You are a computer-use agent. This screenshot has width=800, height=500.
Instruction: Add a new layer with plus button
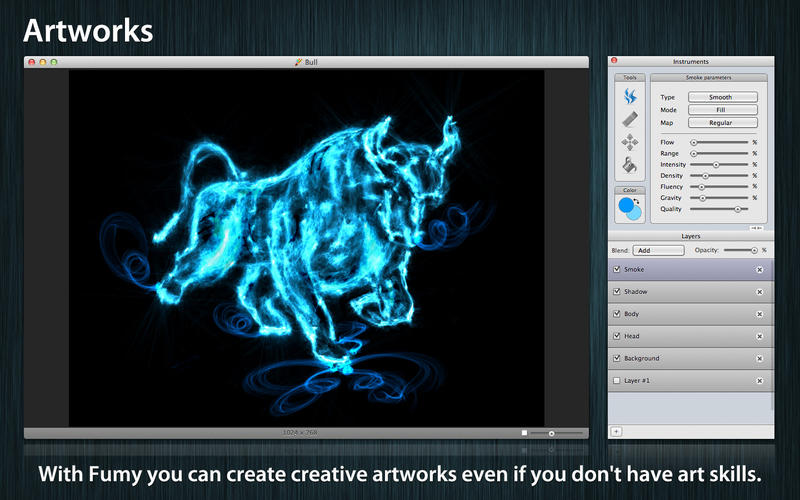[x=616, y=431]
